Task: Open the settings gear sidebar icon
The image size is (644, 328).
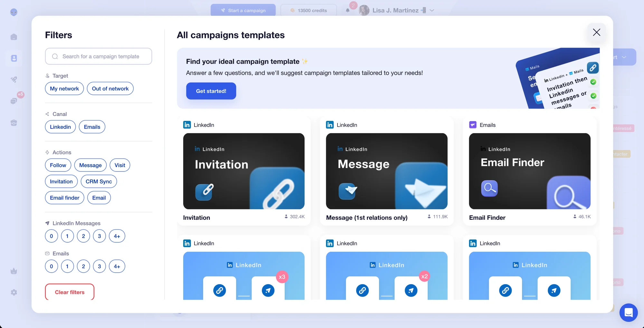Action: point(14,292)
